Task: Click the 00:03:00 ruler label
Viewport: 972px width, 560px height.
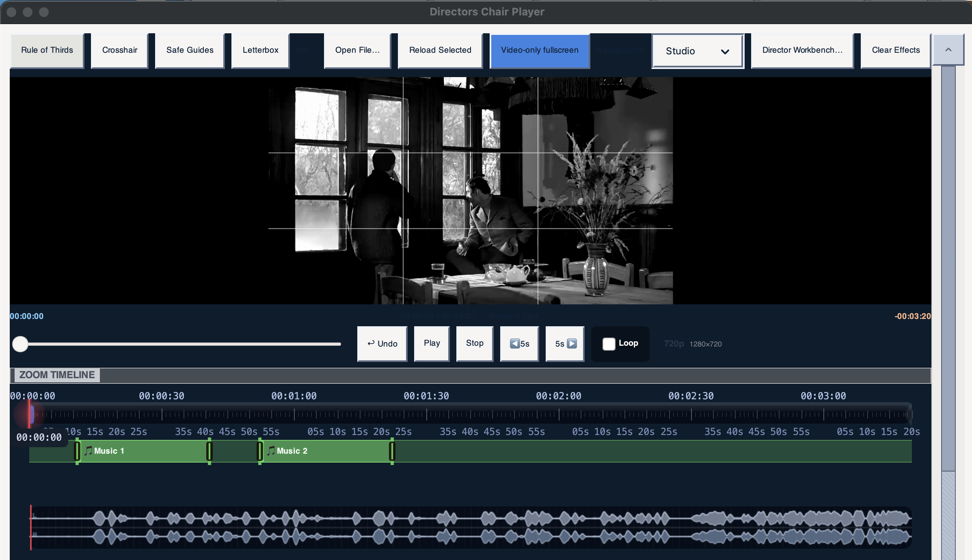Action: [x=823, y=396]
